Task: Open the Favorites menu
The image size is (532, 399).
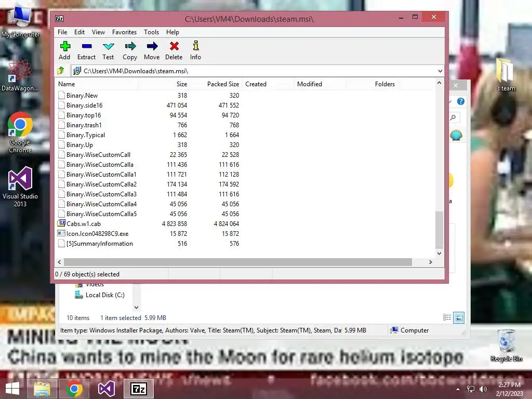Action: click(124, 32)
